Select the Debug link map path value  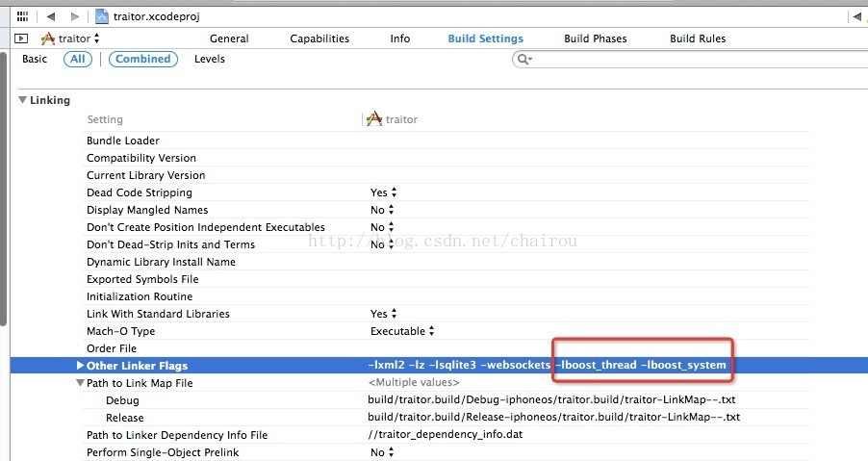(x=551, y=399)
